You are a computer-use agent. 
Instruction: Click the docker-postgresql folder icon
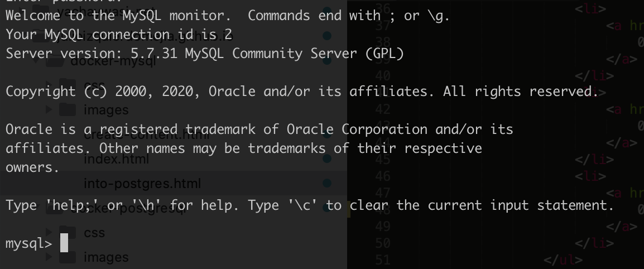[55, 208]
